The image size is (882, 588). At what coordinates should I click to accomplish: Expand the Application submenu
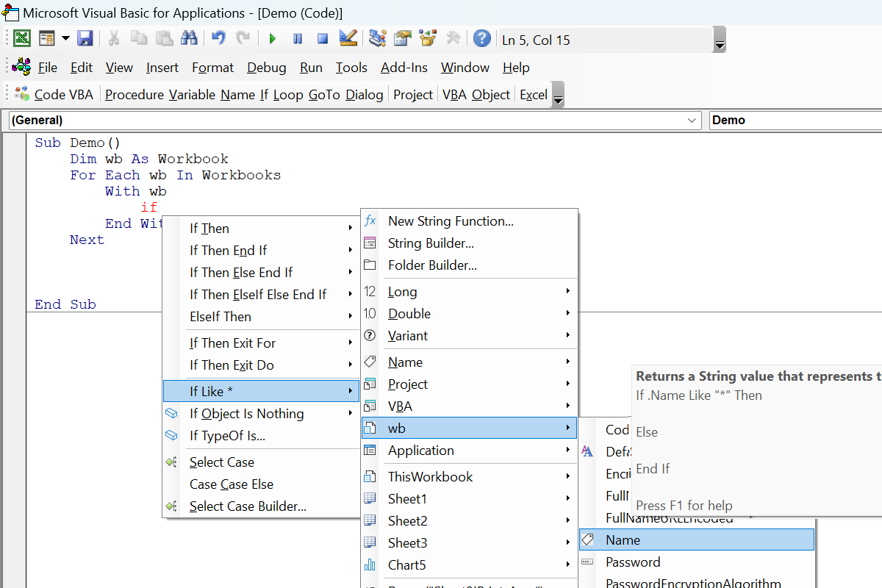coord(470,451)
